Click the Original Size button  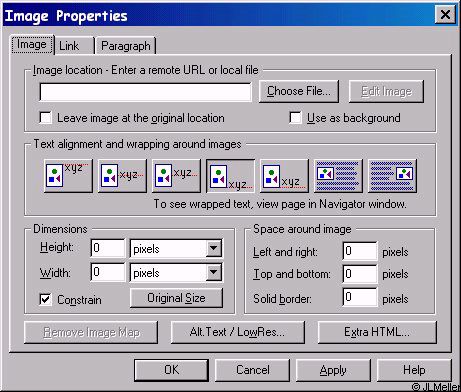[x=176, y=298]
